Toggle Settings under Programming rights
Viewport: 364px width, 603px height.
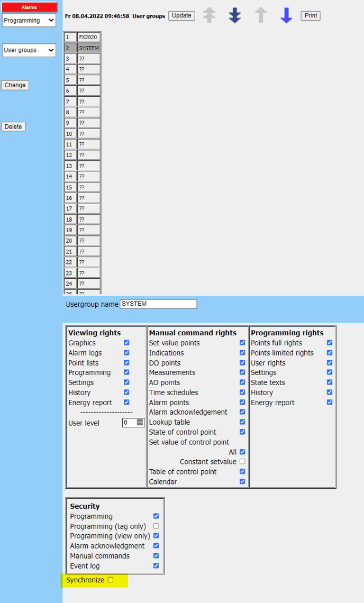pos(330,372)
